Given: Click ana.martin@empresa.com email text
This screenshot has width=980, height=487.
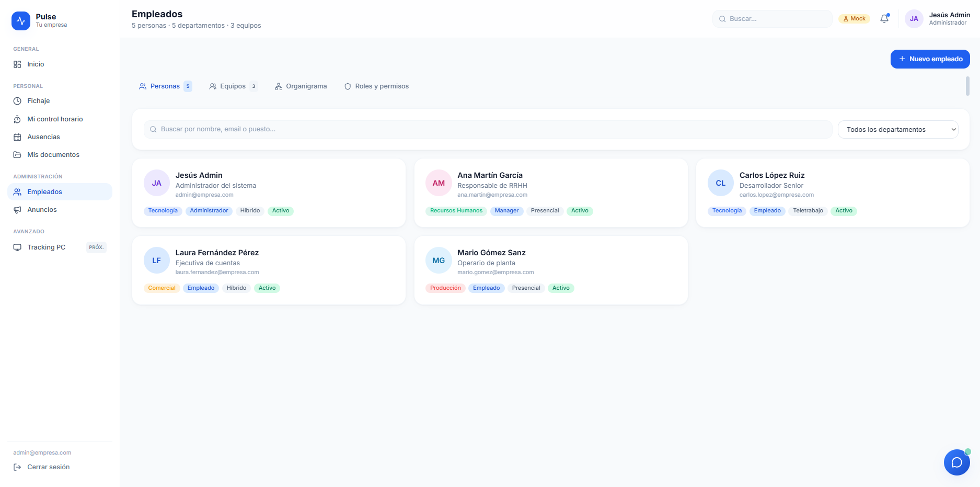Looking at the screenshot, I should [492, 195].
